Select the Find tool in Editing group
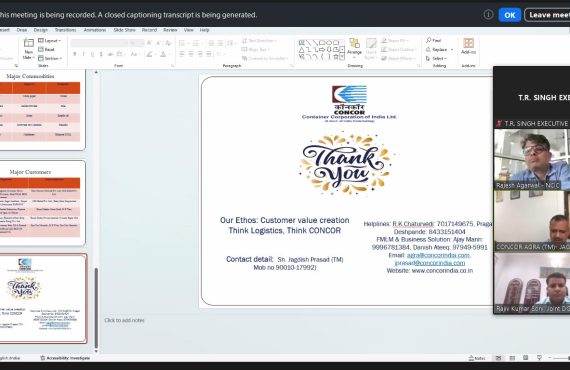Screen dimensions: 570x370 pyautogui.click(x=434, y=40)
